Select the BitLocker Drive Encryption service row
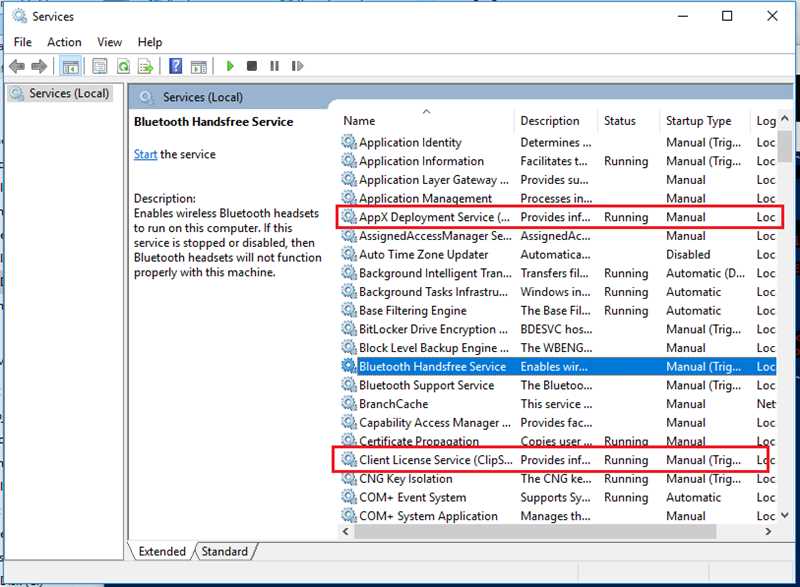 (558, 329)
